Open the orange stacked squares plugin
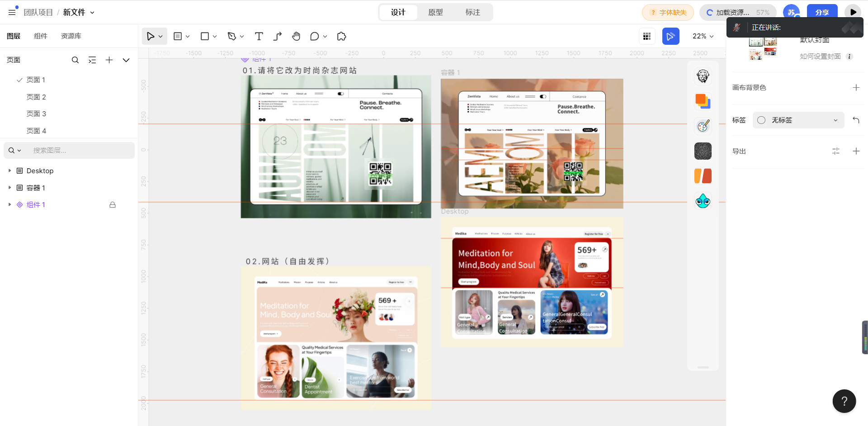The height and width of the screenshot is (426, 868). (x=703, y=101)
